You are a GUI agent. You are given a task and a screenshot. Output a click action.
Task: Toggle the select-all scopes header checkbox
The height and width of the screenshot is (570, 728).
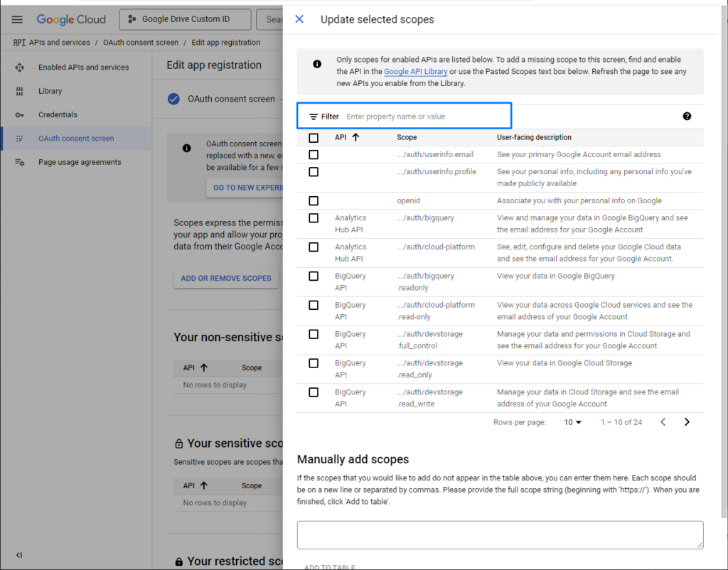click(314, 138)
